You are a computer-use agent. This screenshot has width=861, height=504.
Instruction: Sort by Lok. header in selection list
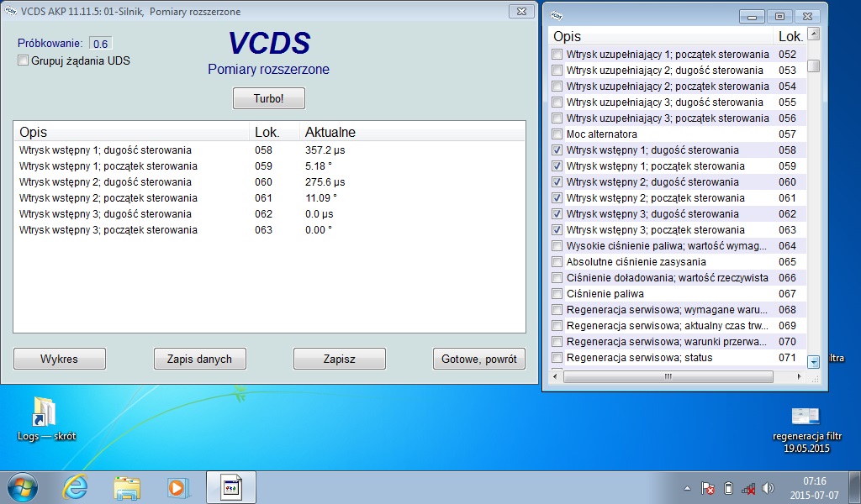[x=790, y=36]
